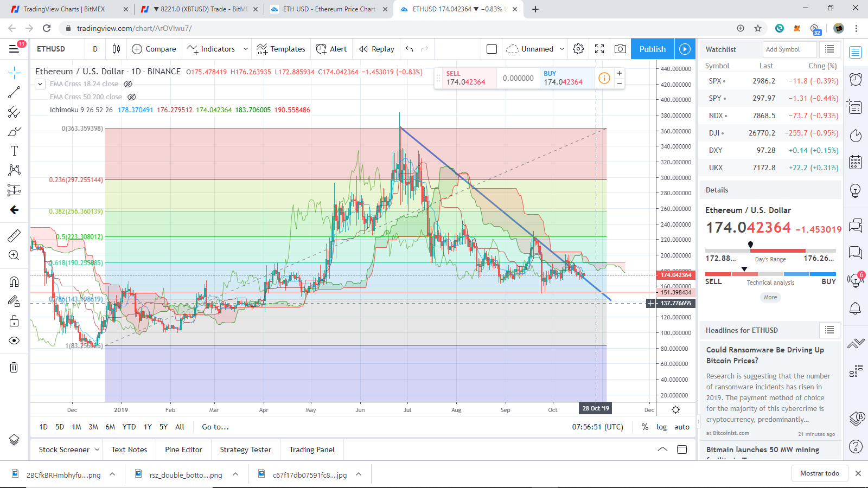This screenshot has width=868, height=488.
Task: Open the Compare symbol dialog
Action: [x=154, y=49]
